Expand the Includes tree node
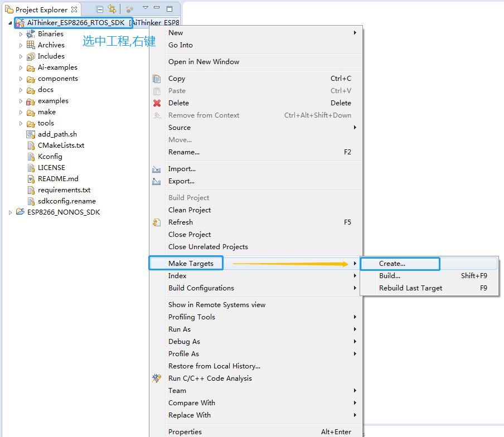Image resolution: width=504 pixels, height=437 pixels. (x=21, y=56)
